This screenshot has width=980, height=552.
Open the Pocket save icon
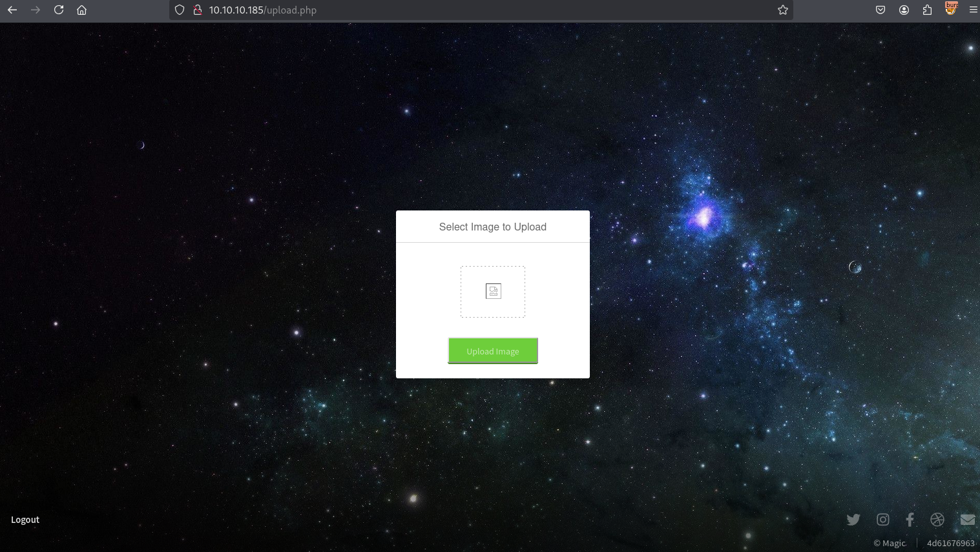881,10
